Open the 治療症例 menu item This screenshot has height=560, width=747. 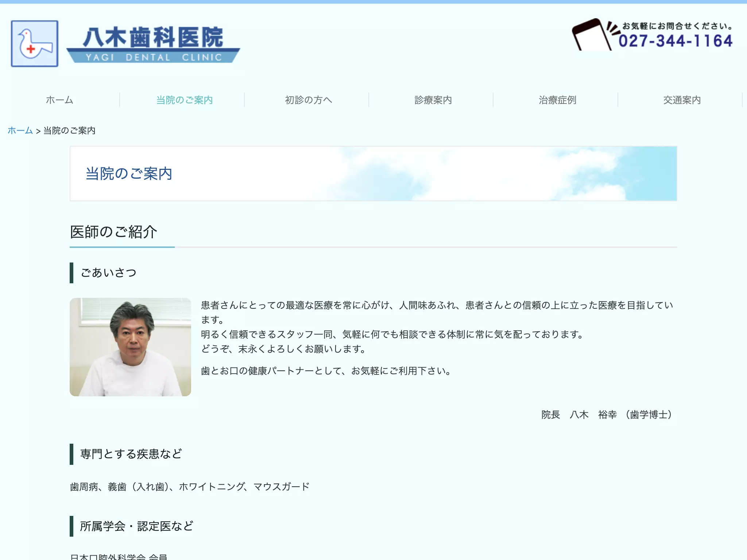click(x=558, y=100)
